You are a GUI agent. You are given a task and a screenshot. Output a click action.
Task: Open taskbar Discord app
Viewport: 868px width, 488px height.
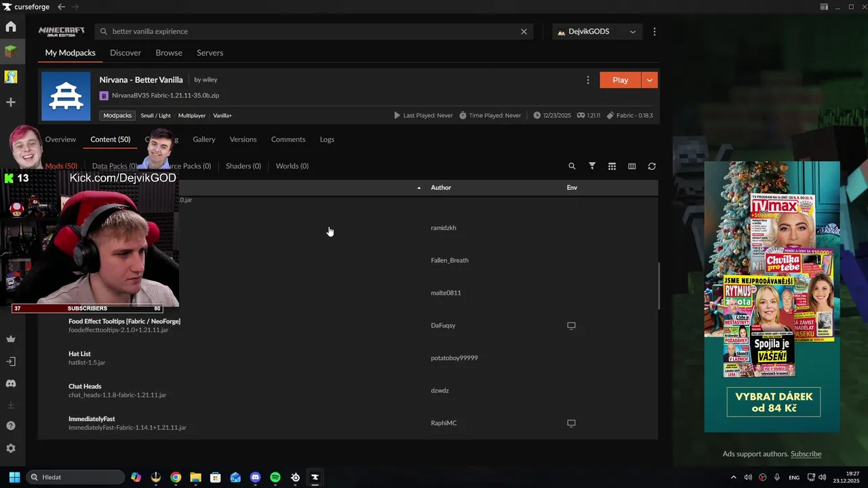(x=255, y=477)
